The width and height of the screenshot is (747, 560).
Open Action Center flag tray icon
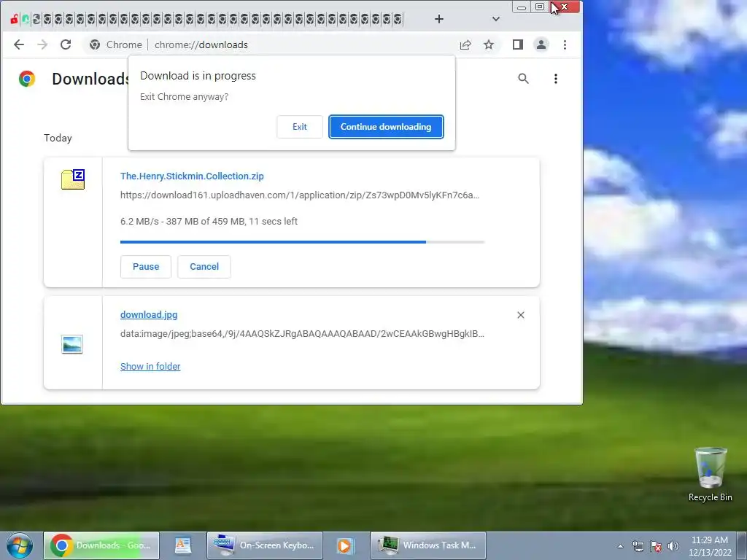pos(656,546)
